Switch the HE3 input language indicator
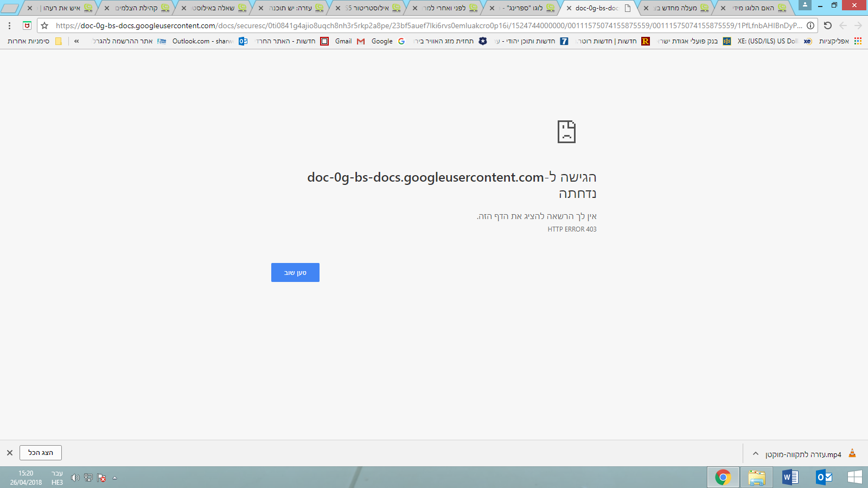This screenshot has height=488, width=868. [57, 478]
